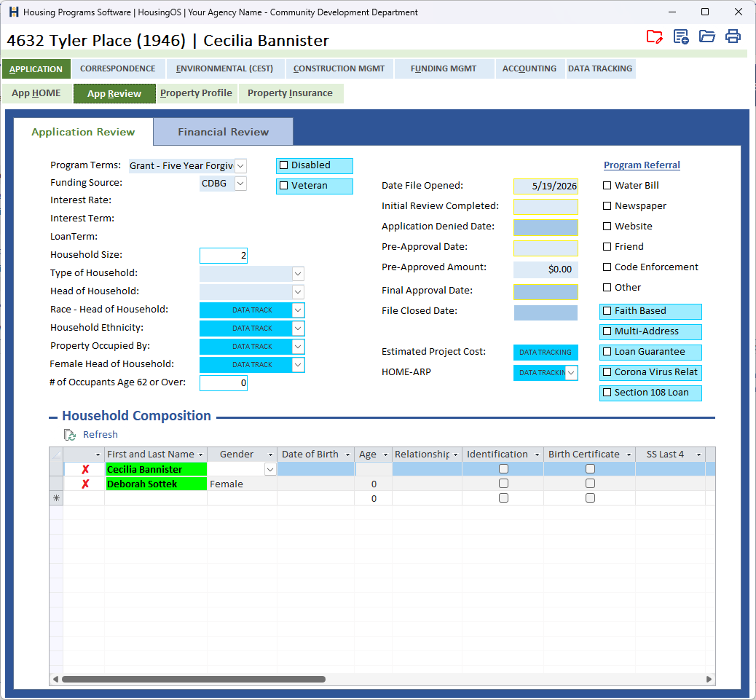Open the Household Ethnicity dropdown
The width and height of the screenshot is (756, 700).
coord(298,329)
